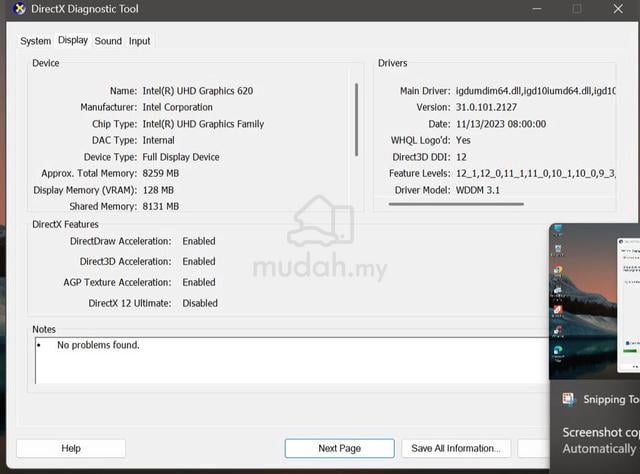Image resolution: width=640 pixels, height=474 pixels.
Task: Click the Direct3D DDI value 12
Action: coord(461,157)
